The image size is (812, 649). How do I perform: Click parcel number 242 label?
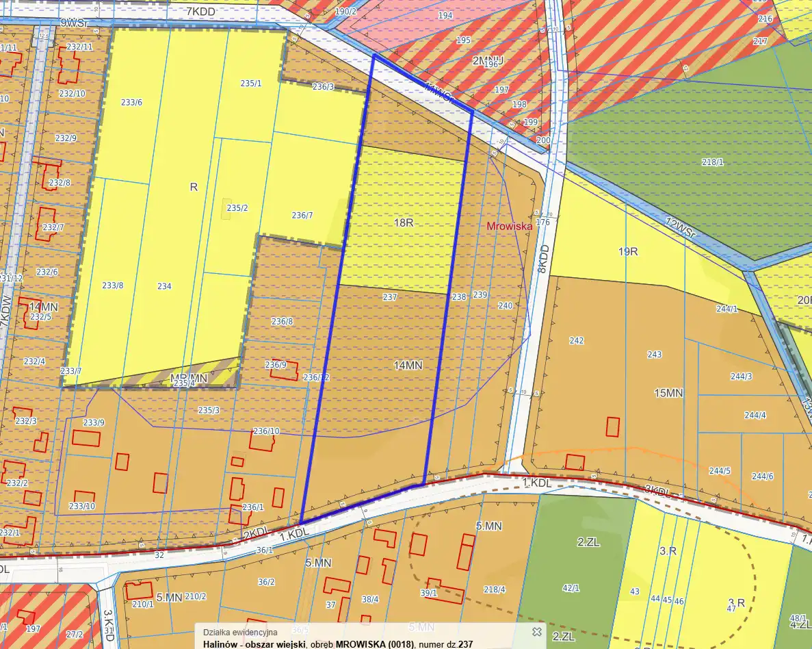point(577,340)
